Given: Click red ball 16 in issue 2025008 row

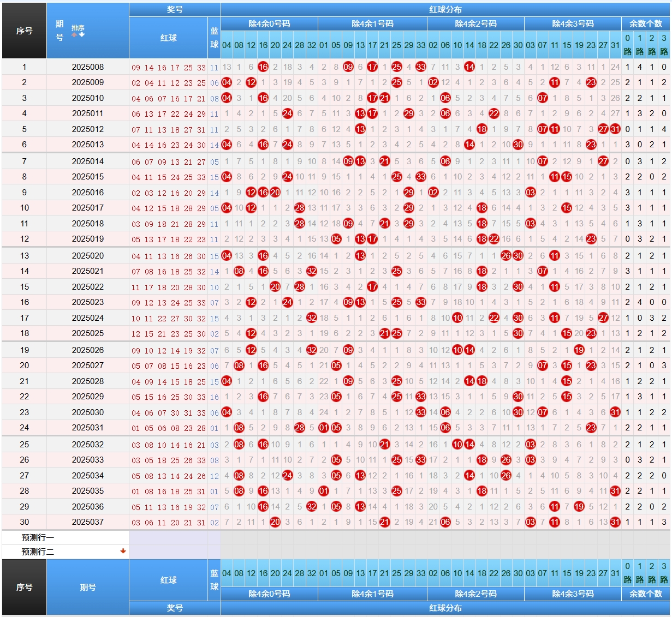Looking at the screenshot, I should 263,67.
